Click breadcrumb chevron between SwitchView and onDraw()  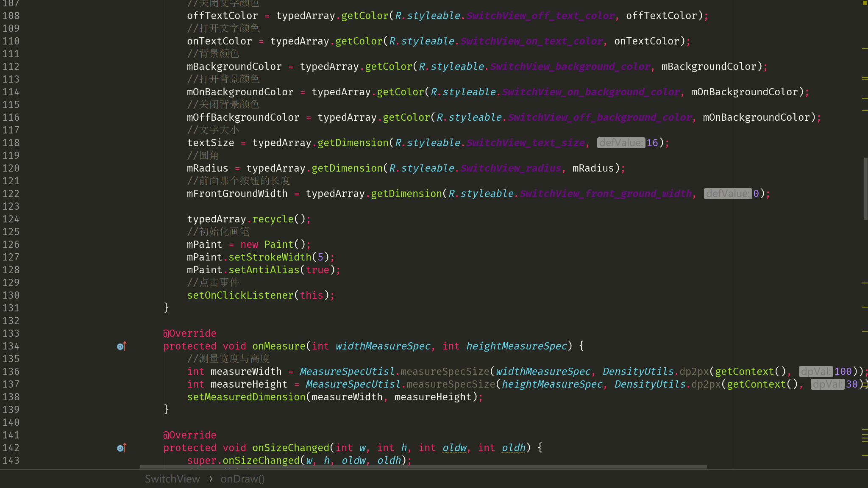coord(211,479)
